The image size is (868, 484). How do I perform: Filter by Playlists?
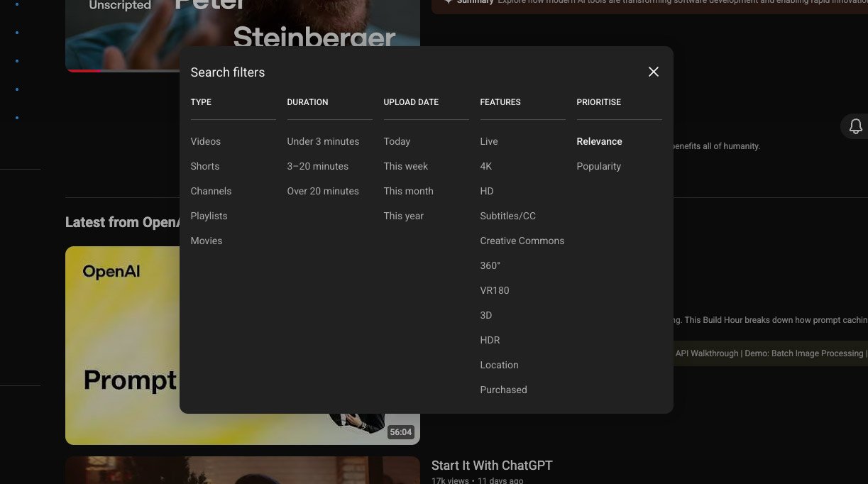pyautogui.click(x=209, y=216)
